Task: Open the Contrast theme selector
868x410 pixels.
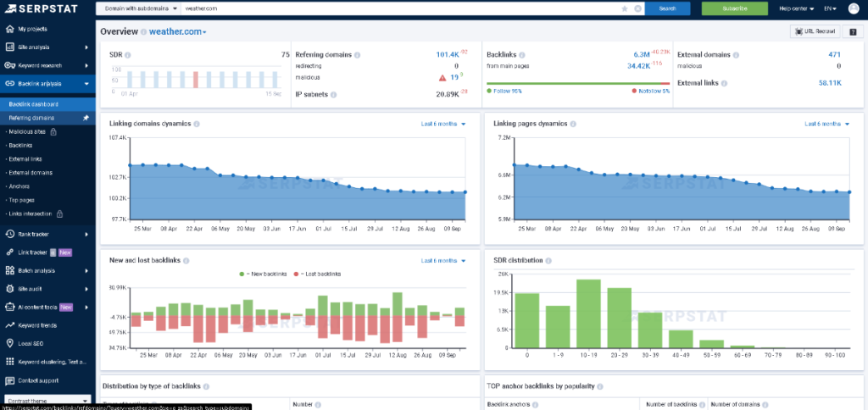Action: (x=47, y=400)
